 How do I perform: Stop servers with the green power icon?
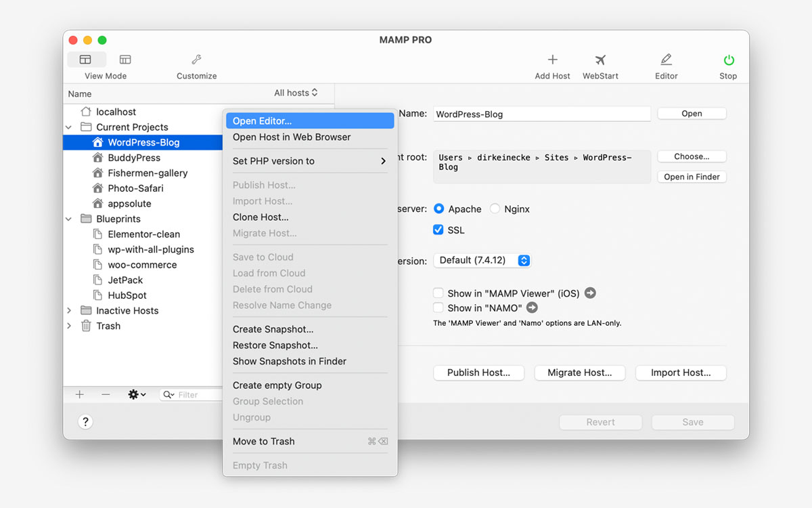728,60
